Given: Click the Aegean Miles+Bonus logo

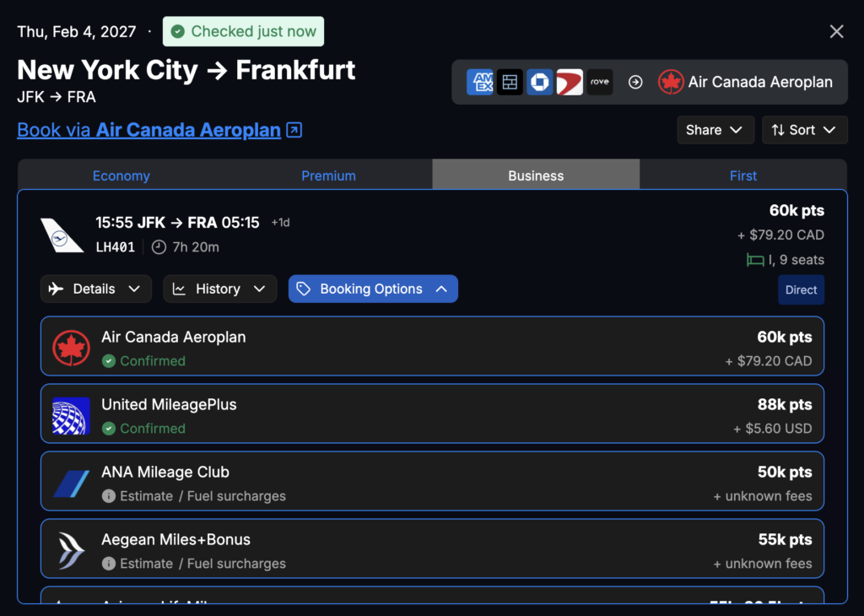Looking at the screenshot, I should [x=71, y=550].
